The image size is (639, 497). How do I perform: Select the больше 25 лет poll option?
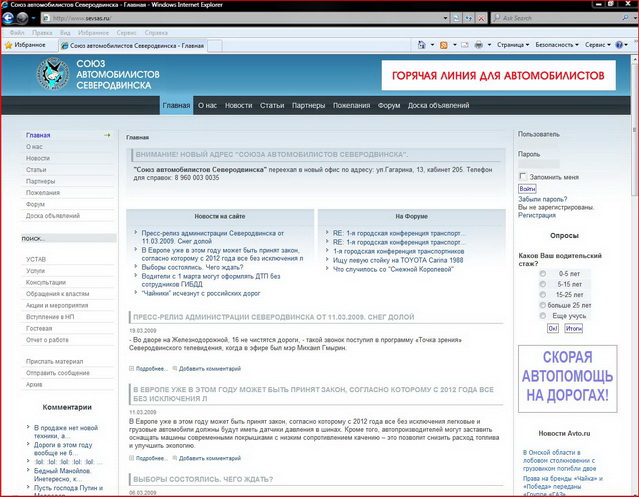pos(542,305)
